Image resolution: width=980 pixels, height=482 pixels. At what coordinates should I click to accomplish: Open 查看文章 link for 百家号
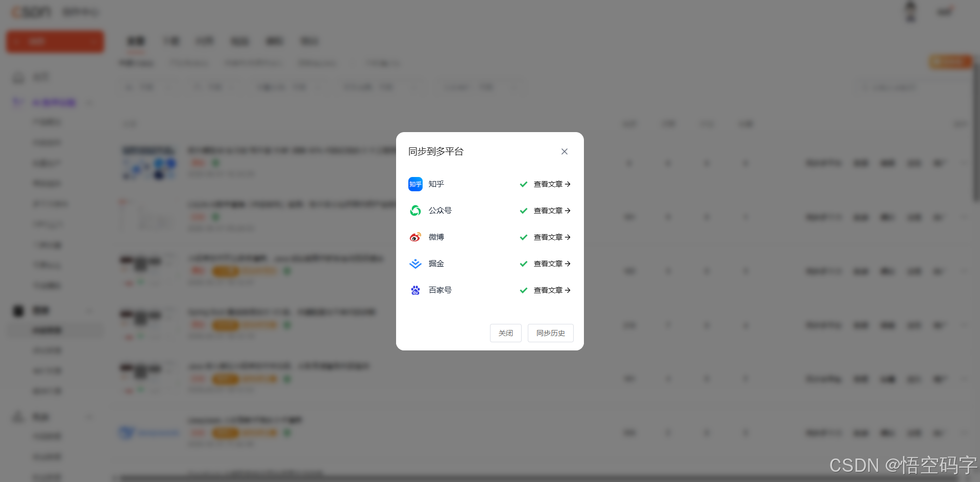tap(552, 290)
